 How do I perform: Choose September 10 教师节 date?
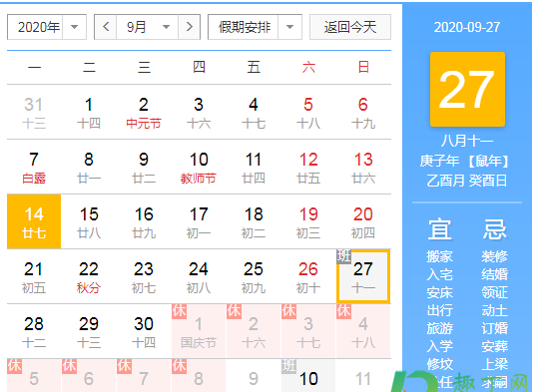(199, 168)
